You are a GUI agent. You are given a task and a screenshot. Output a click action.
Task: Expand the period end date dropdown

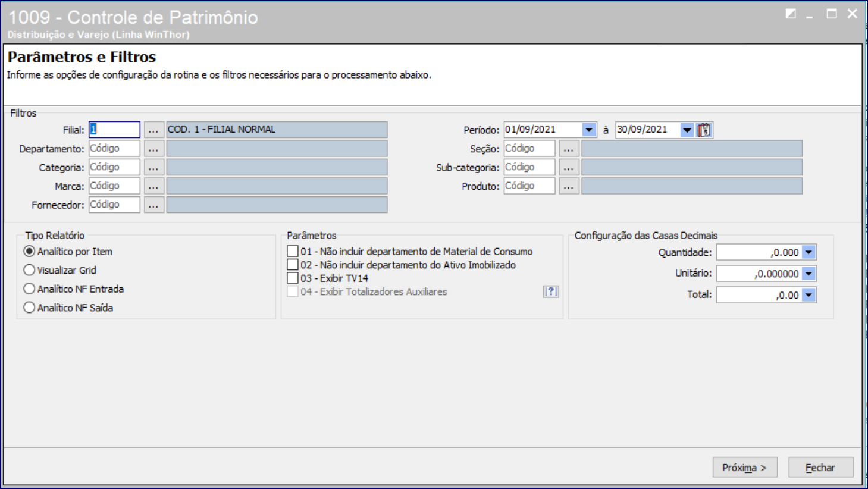pyautogui.click(x=687, y=130)
